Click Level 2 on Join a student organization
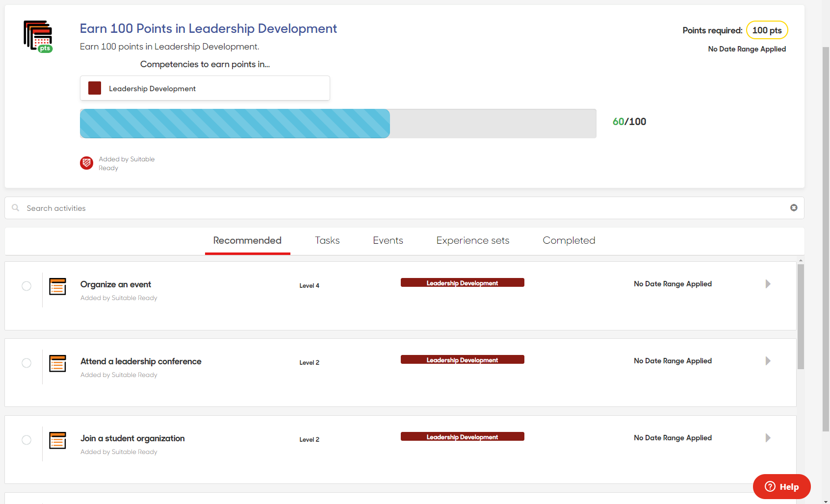This screenshot has width=830, height=504. (309, 440)
